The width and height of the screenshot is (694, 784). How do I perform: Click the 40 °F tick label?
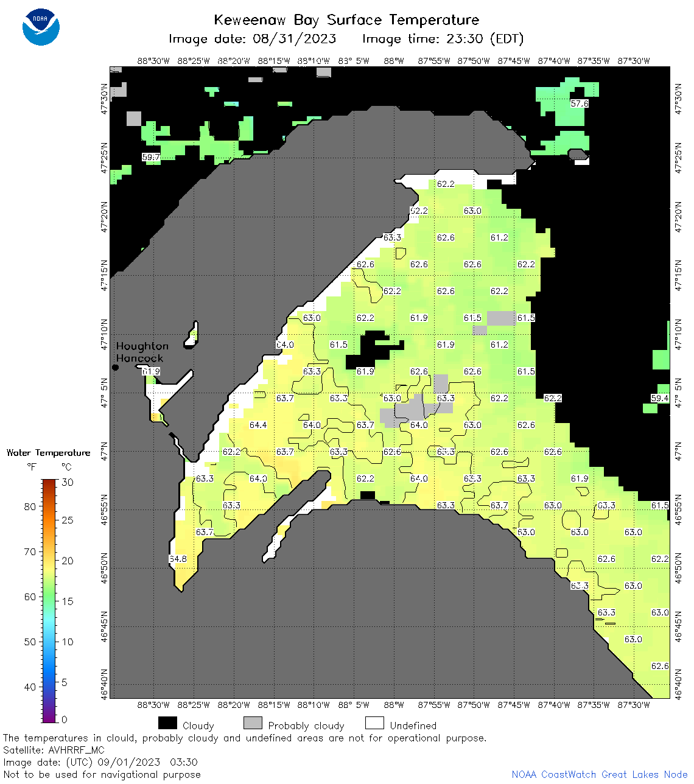pos(30,687)
